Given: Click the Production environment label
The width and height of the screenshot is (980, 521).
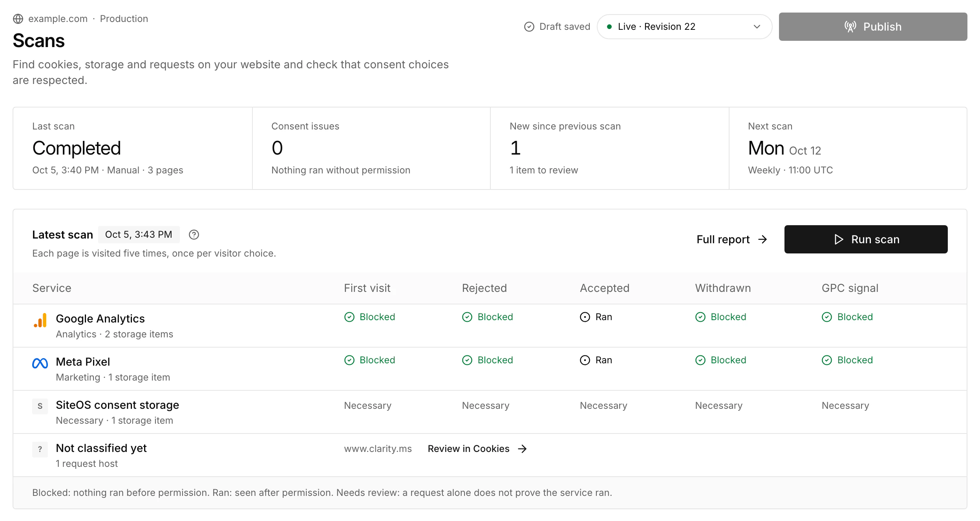Looking at the screenshot, I should coord(124,19).
